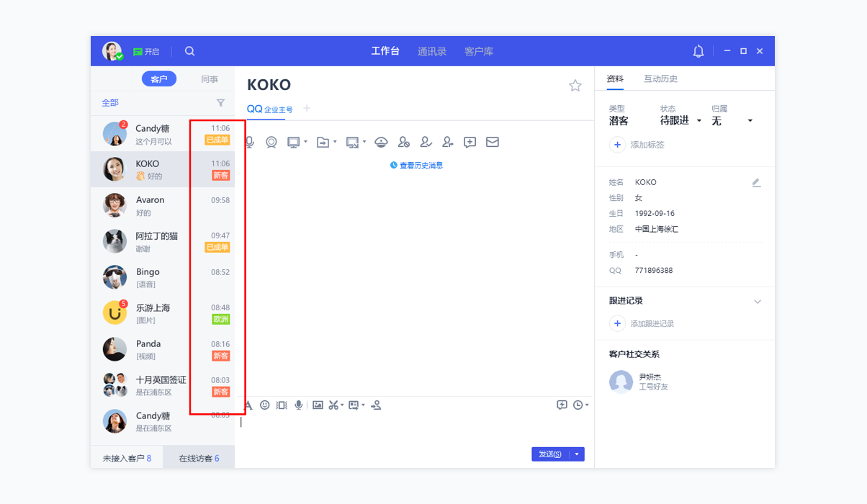
Task: Insert an image into the message
Action: (x=318, y=405)
